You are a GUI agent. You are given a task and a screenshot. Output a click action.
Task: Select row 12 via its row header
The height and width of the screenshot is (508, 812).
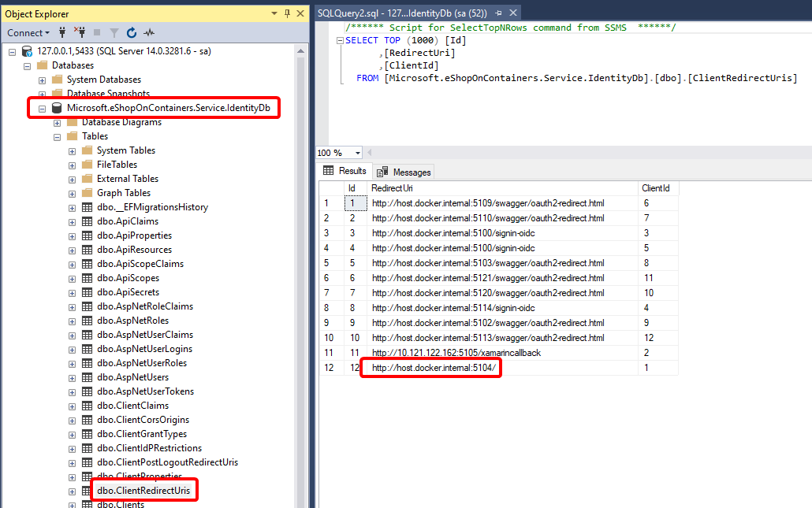[331, 368]
